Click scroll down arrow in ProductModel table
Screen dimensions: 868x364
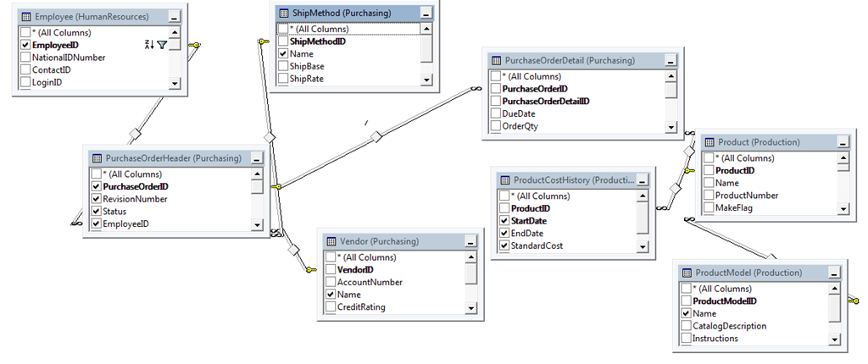click(x=835, y=339)
